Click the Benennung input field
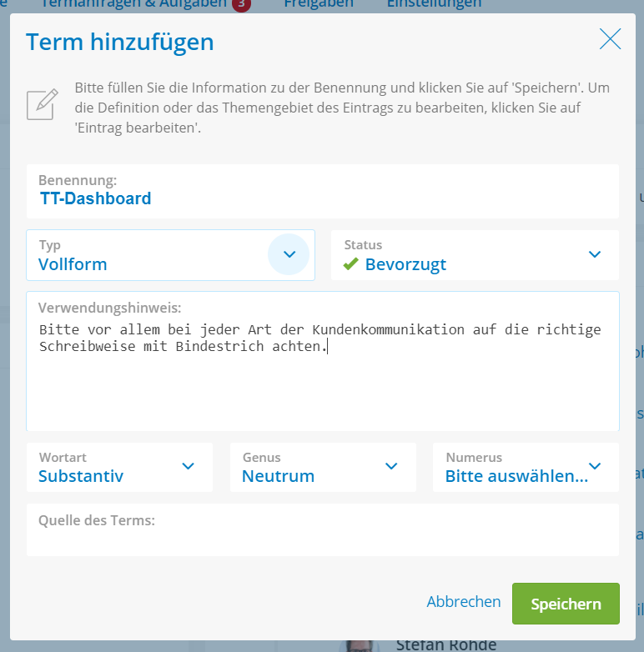The height and width of the screenshot is (652, 644). (x=323, y=191)
